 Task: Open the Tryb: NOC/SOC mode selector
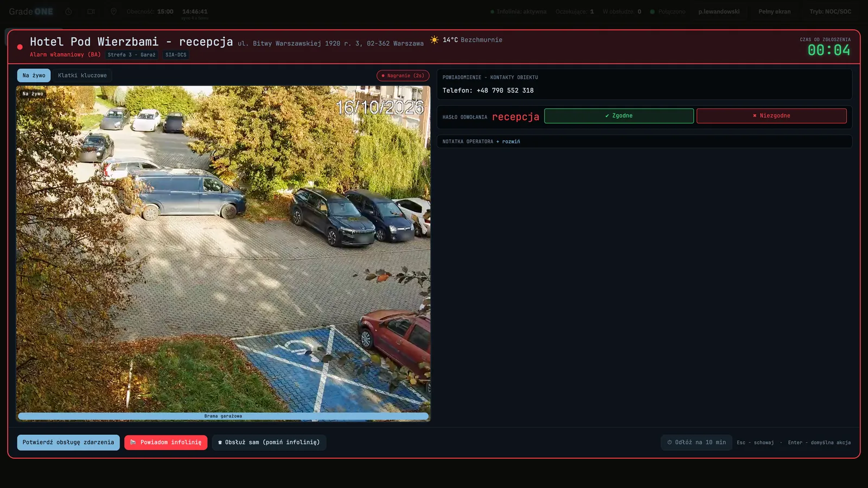click(830, 11)
